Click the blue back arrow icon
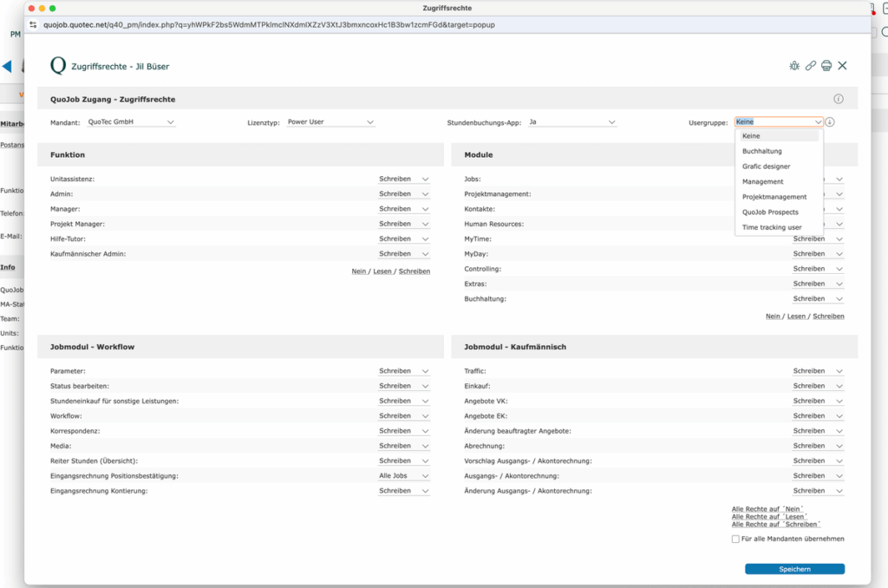This screenshot has height=588, width=888. 7,66
